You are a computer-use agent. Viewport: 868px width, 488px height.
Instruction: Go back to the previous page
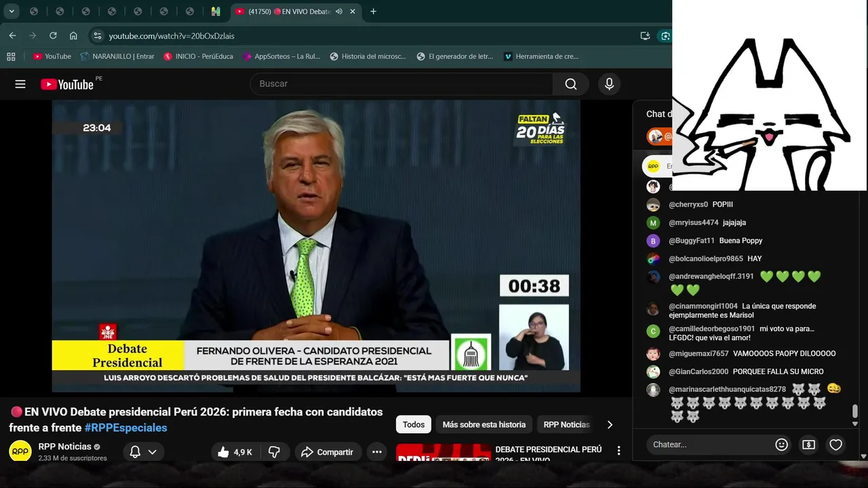[x=12, y=36]
